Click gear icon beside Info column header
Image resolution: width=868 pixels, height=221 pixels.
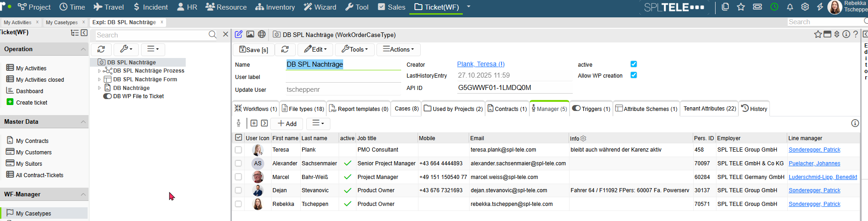583,138
